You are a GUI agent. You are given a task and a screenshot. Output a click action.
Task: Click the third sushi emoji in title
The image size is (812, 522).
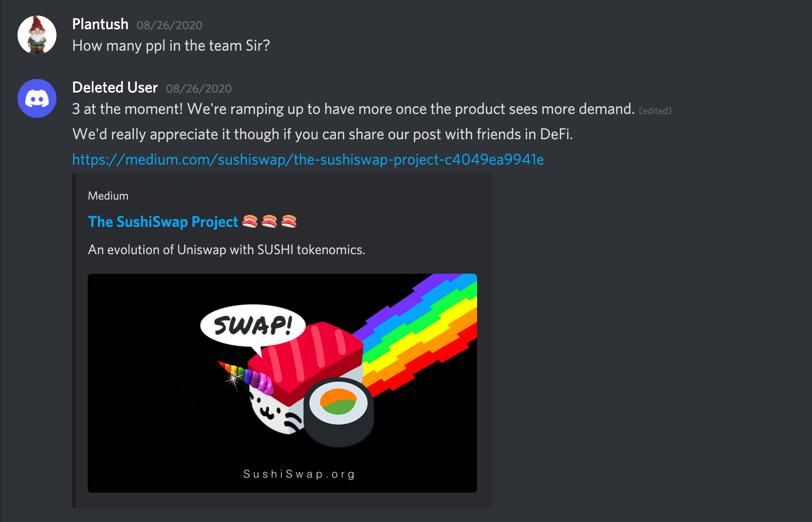tap(289, 222)
